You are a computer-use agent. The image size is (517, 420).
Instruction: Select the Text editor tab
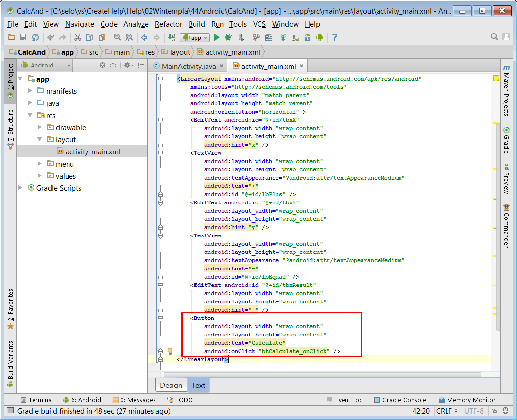pos(198,386)
